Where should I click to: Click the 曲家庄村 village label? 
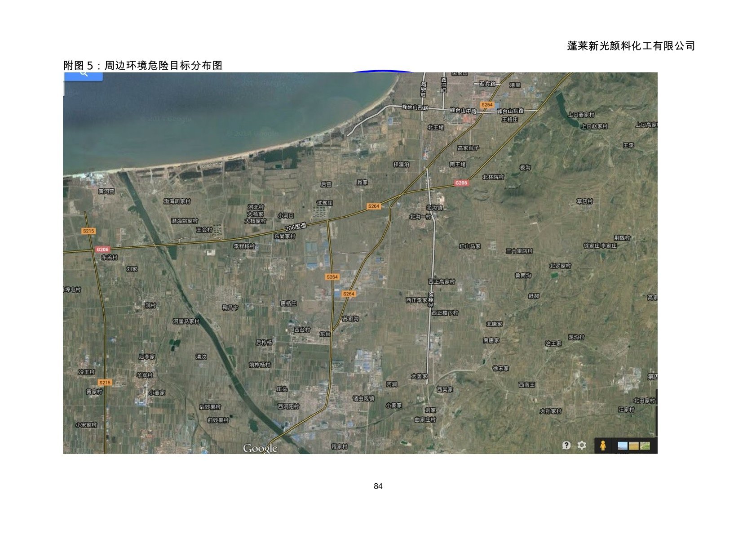[425, 420]
